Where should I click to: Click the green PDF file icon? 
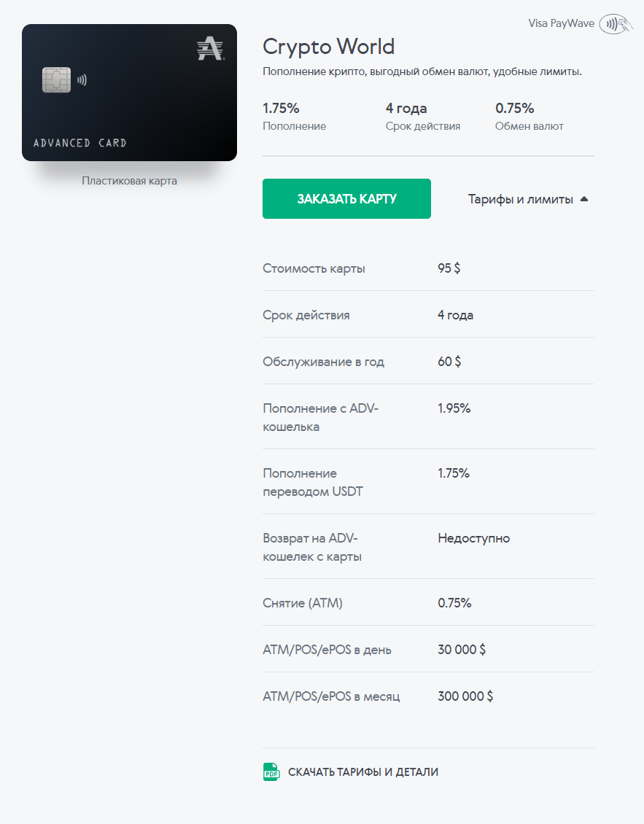click(x=271, y=772)
